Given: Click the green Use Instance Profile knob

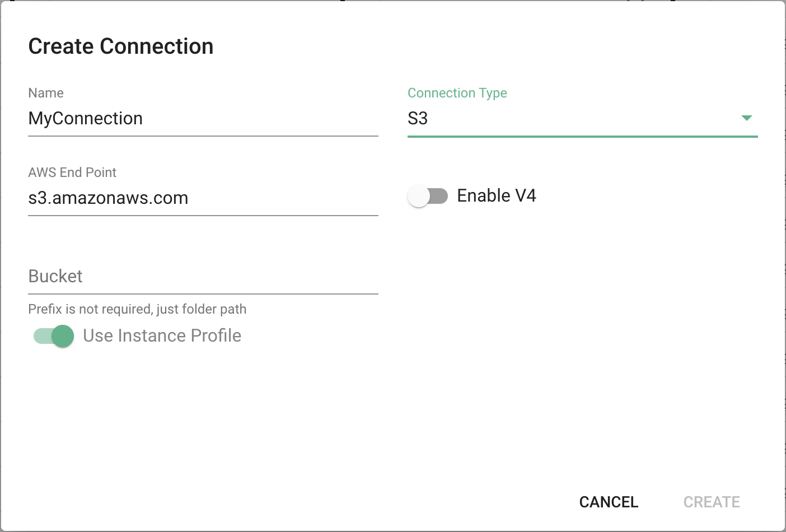Looking at the screenshot, I should (63, 336).
